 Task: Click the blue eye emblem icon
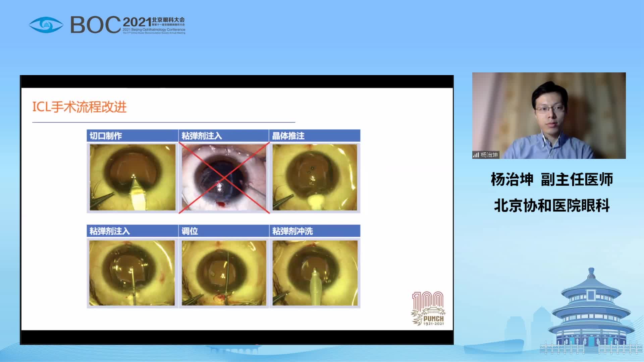point(46,25)
